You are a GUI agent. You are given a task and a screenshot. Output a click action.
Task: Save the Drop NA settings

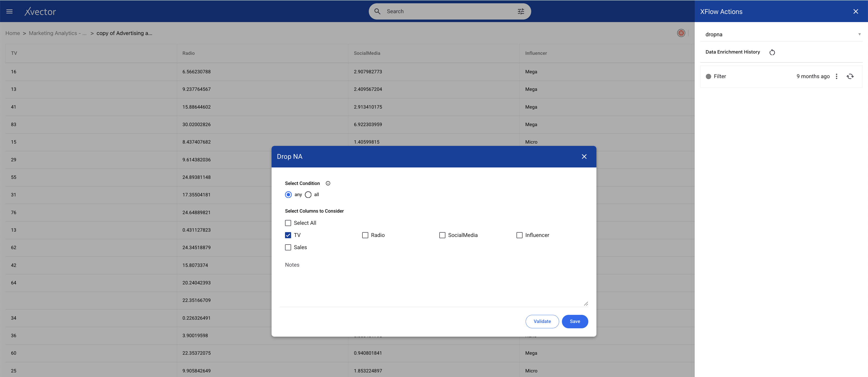(575, 321)
